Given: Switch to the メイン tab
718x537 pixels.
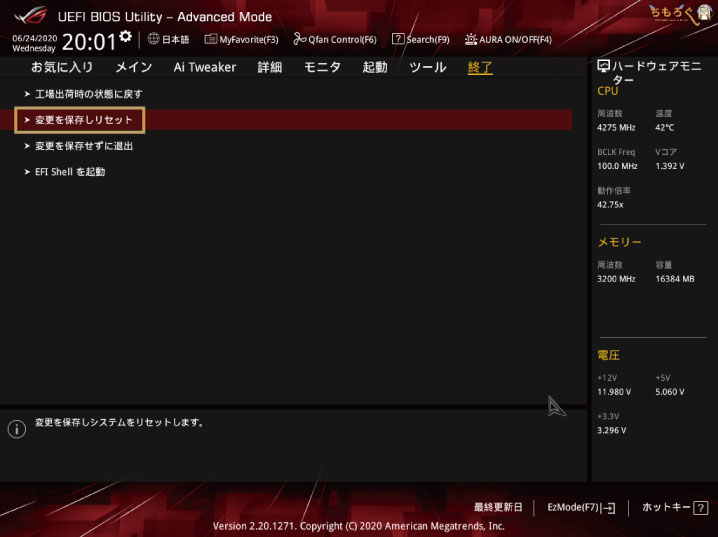Looking at the screenshot, I should (134, 67).
